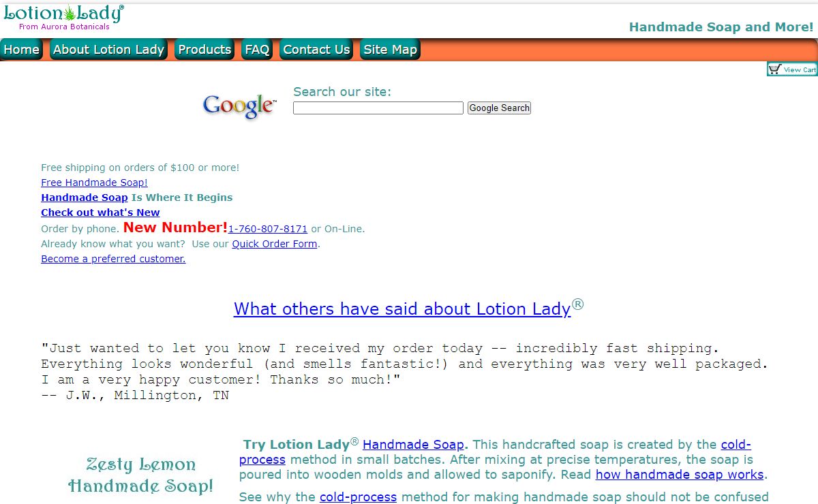The image size is (818, 504).
Task: Click the cold-process link in 'See why the' sentence
Action: (358, 497)
